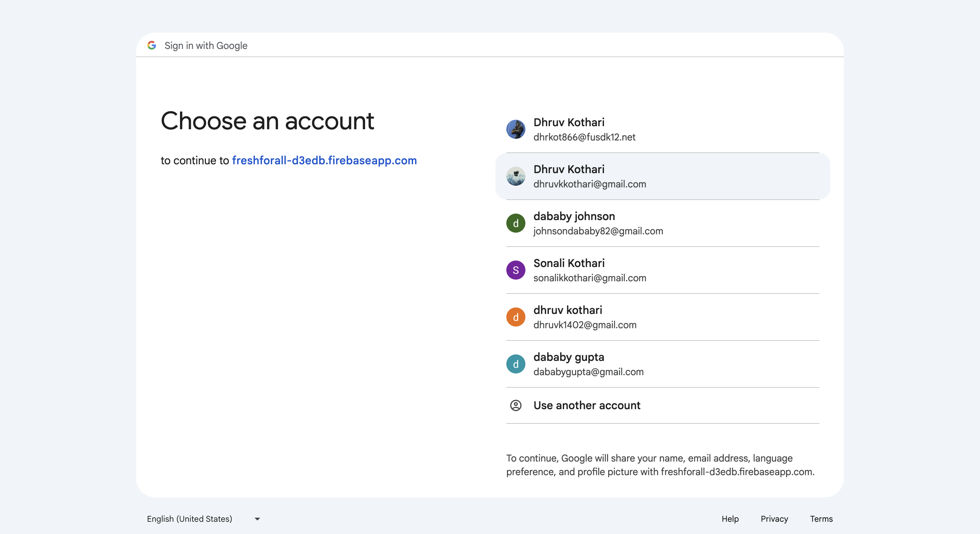This screenshot has height=534, width=980.
Task: Select English (United States) language selector
Action: 190,519
